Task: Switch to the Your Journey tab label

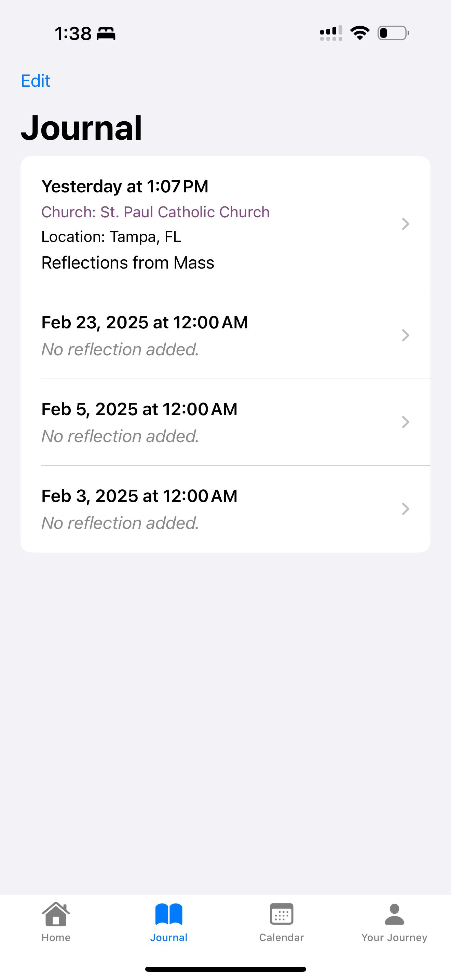Action: point(394,937)
